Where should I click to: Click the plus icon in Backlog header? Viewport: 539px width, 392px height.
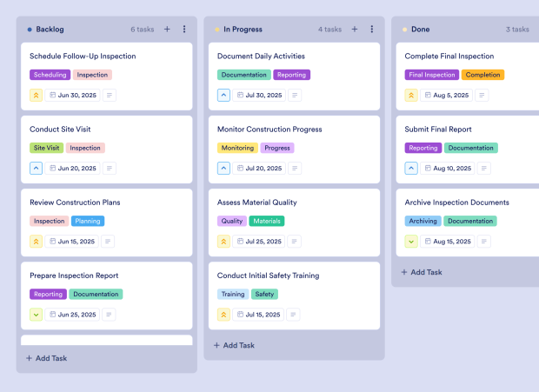(167, 30)
